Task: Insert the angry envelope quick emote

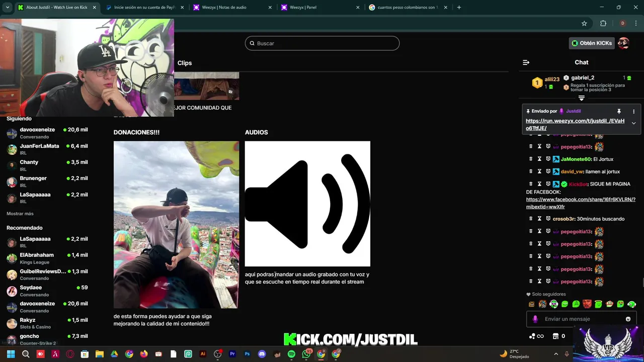Action: pos(531,304)
